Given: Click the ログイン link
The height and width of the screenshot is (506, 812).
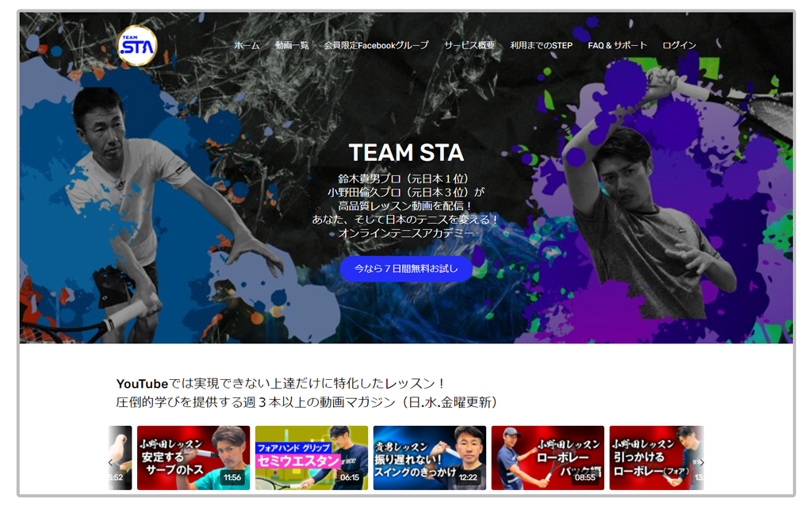Looking at the screenshot, I should [680, 45].
